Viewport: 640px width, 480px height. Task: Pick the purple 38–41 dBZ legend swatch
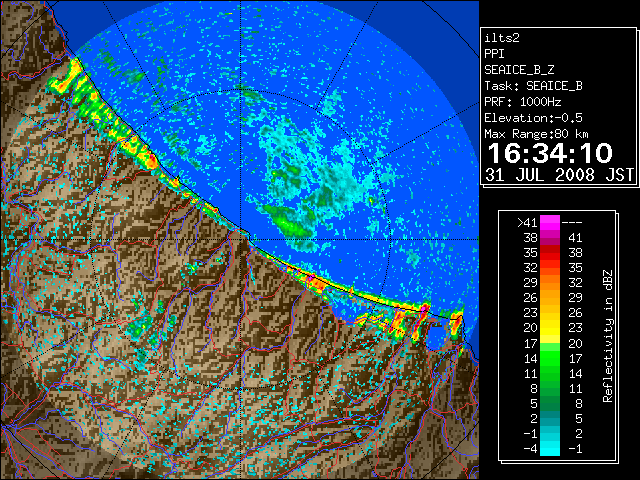[549, 238]
